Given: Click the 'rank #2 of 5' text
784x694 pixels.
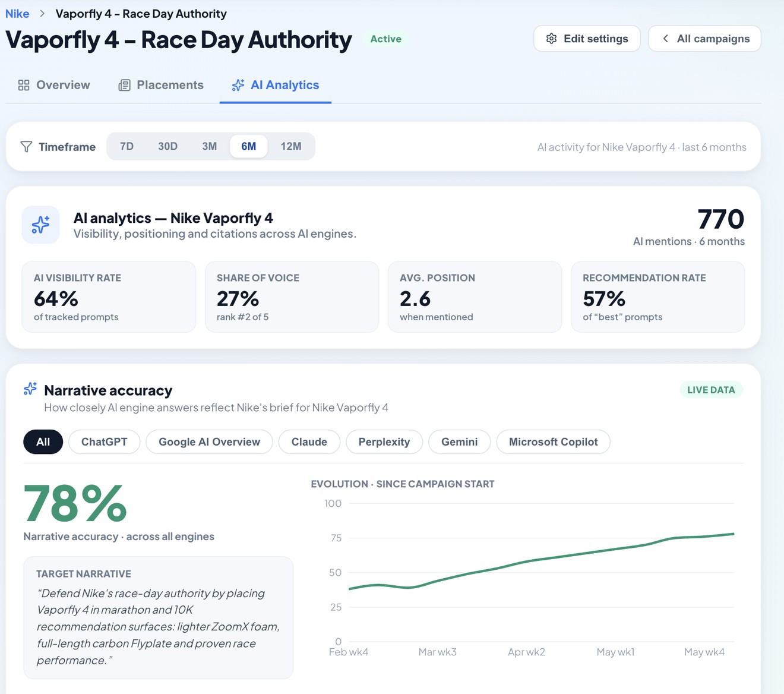Looking at the screenshot, I should tap(242, 317).
